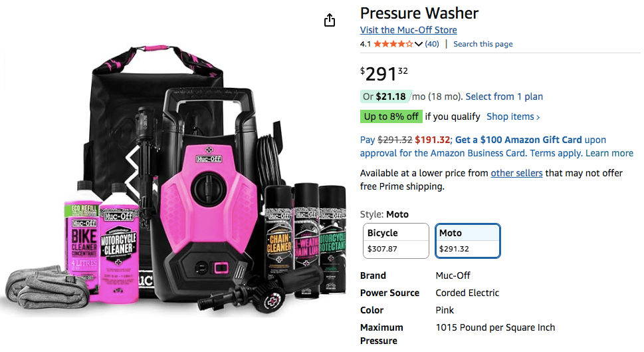Image resolution: width=644 pixels, height=352 pixels.
Task: Click the Pressure Washer product title
Action: tap(419, 13)
